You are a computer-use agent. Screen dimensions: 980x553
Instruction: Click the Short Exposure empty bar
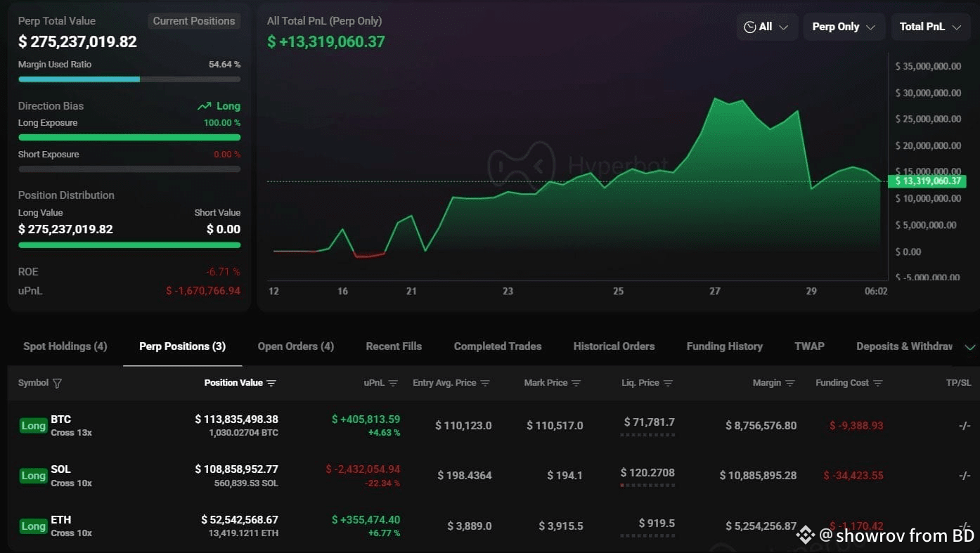click(x=129, y=169)
